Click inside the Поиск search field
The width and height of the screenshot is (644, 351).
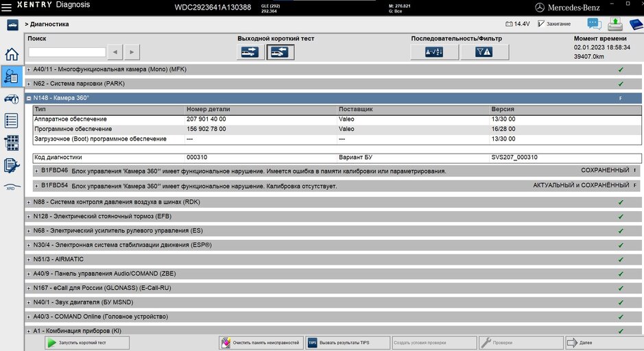point(67,52)
